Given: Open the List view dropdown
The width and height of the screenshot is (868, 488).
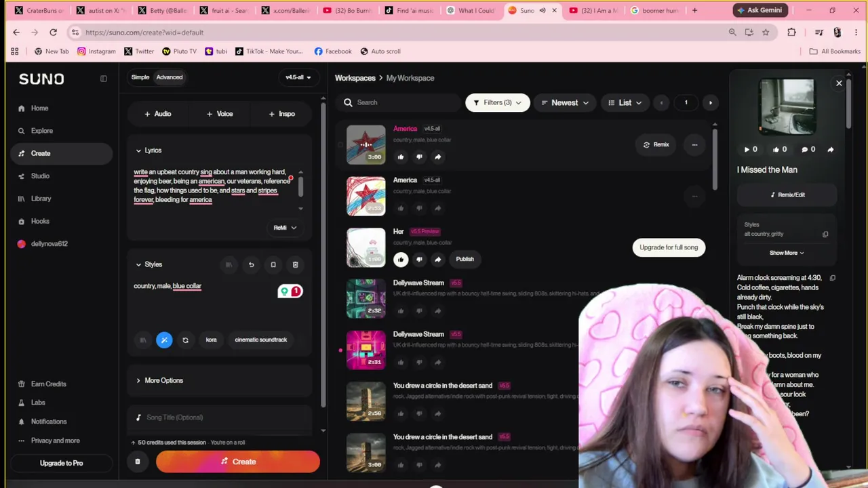Looking at the screenshot, I should [625, 103].
